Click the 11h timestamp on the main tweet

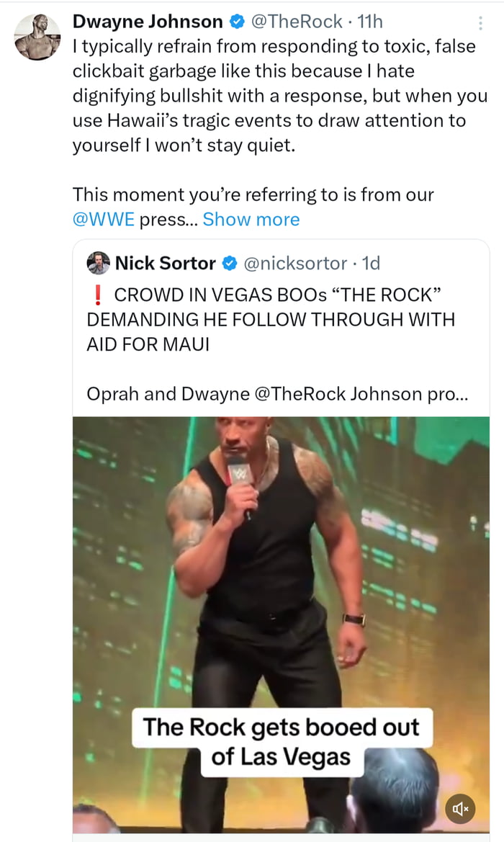coord(371,21)
